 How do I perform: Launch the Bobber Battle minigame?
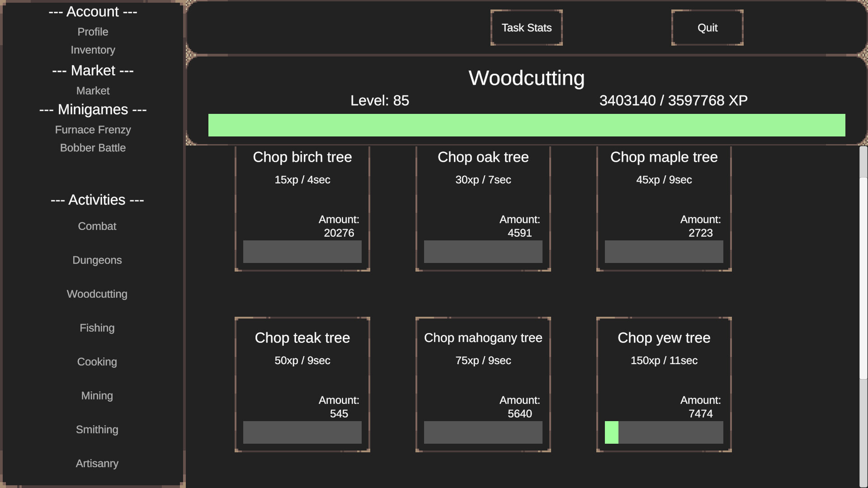pyautogui.click(x=93, y=148)
